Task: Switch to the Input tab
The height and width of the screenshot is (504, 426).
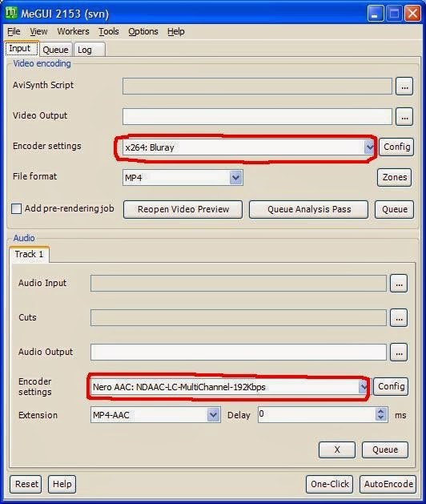Action: coord(22,49)
